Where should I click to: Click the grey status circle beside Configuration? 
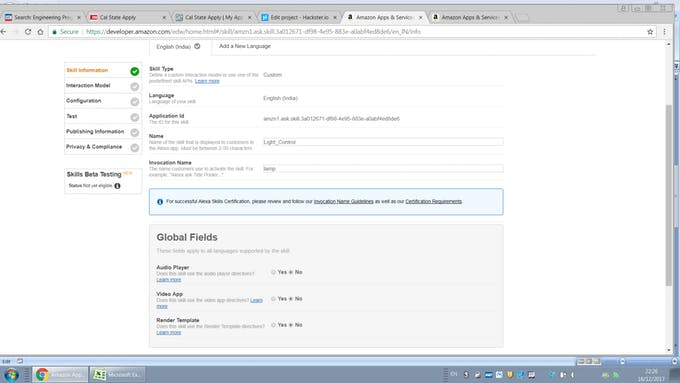point(134,101)
